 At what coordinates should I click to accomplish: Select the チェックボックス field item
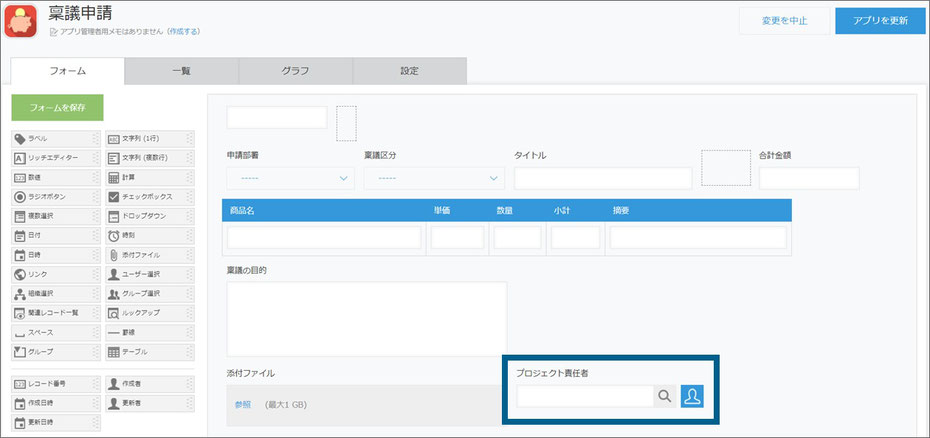[145, 197]
